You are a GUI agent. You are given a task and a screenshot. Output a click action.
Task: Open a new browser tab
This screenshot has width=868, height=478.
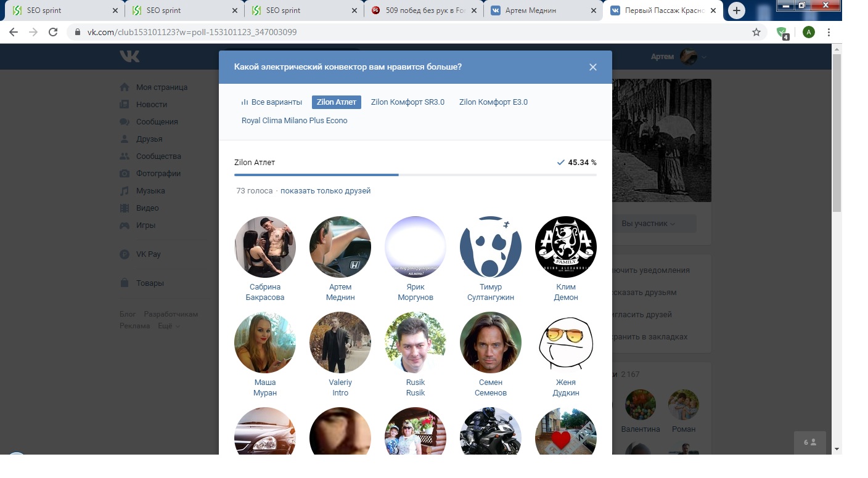coord(737,10)
